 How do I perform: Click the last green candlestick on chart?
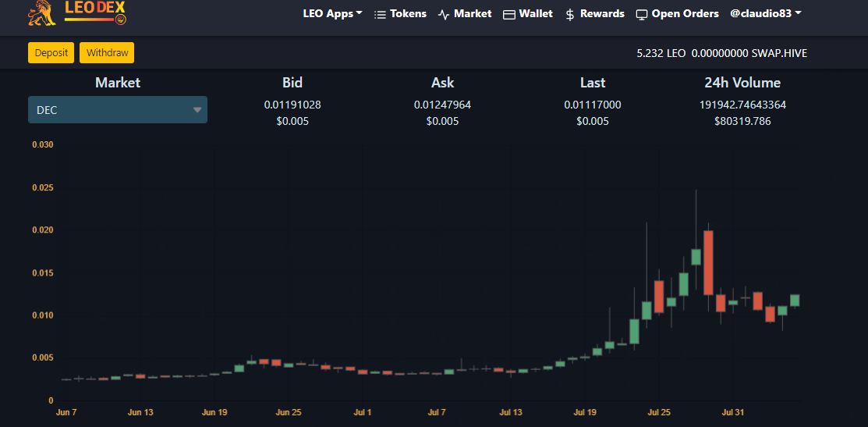point(795,301)
